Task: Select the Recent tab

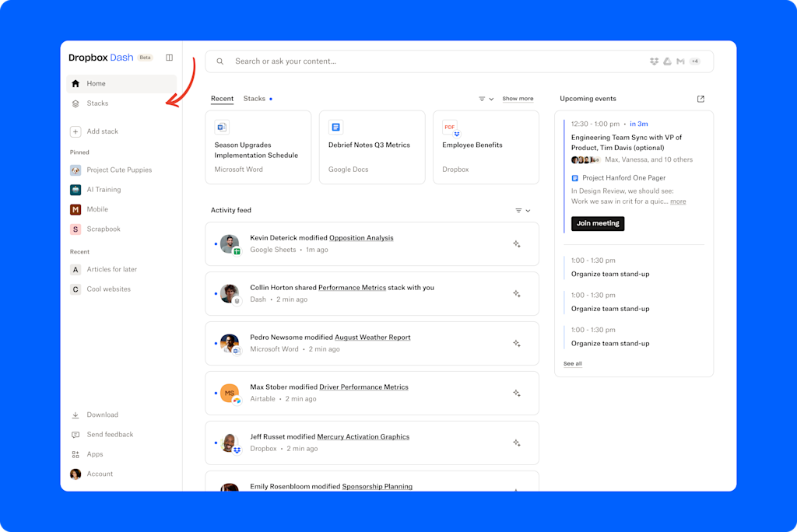Action: click(222, 99)
